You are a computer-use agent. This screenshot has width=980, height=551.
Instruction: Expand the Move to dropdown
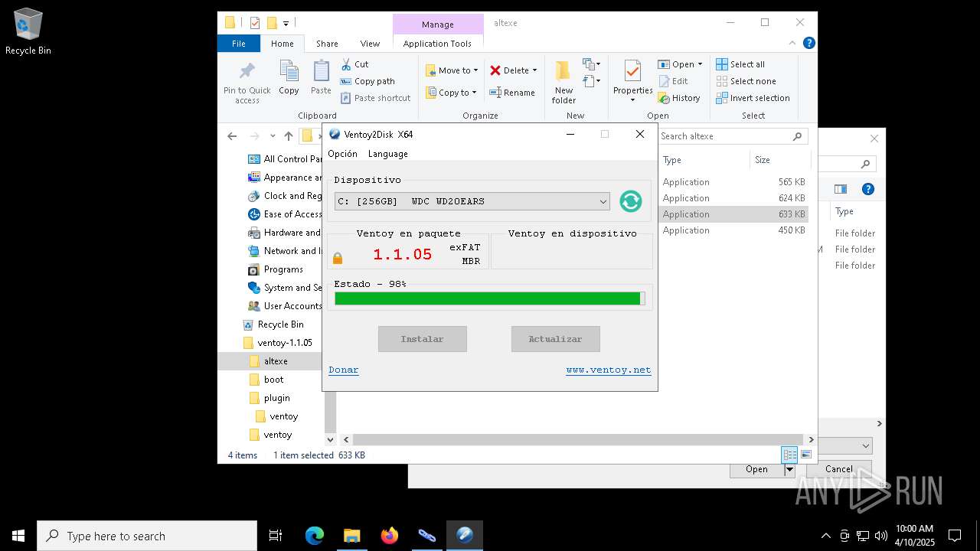(475, 70)
